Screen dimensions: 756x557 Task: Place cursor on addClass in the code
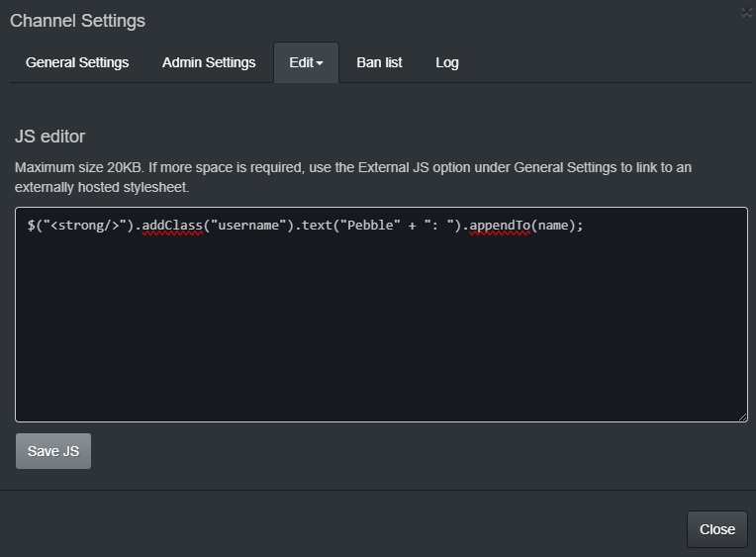tap(173, 225)
